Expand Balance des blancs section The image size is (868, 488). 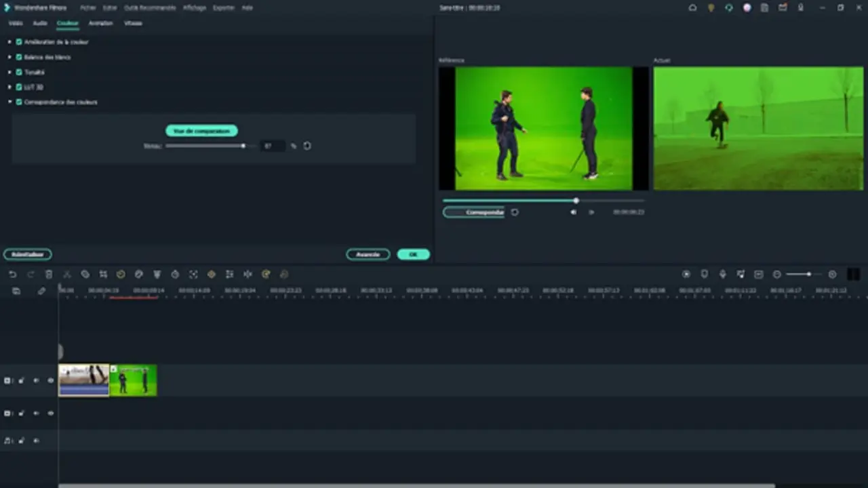pos(9,57)
